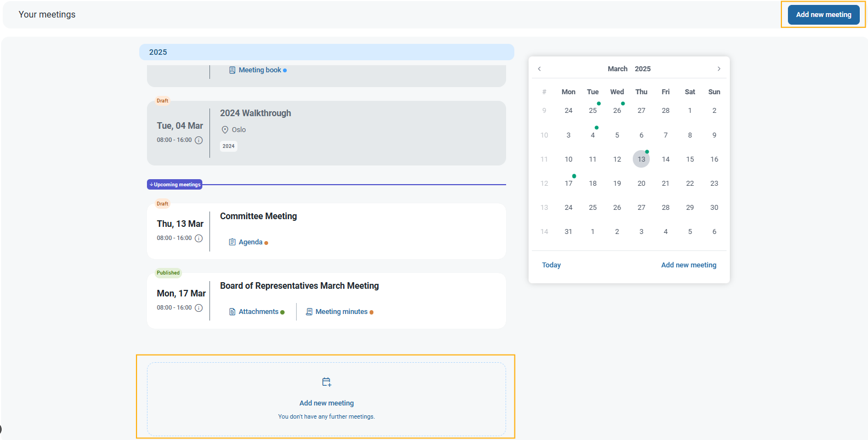
Task: Click the Draft badge on Committee Meeting
Action: [x=162, y=204]
